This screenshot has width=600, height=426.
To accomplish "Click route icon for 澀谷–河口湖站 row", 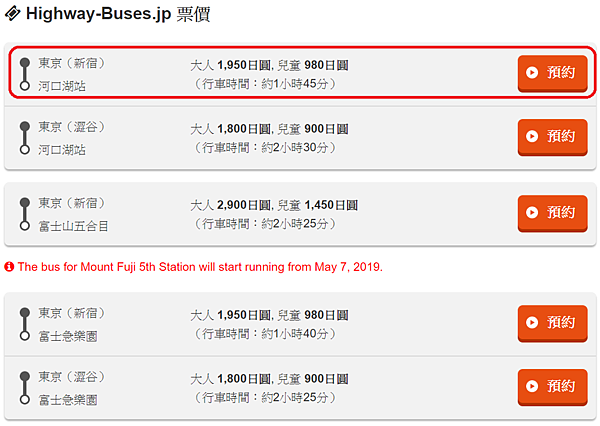I will 25,138.
